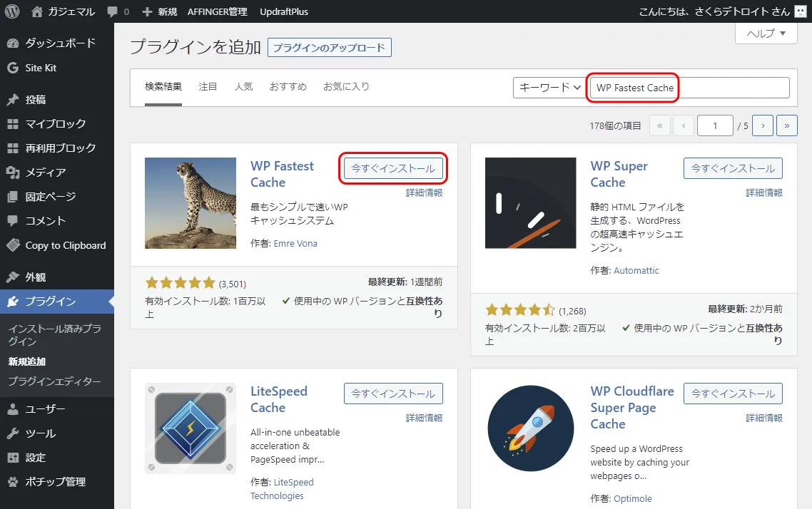Click the WordPress logo icon in admin bar
The image size is (812, 509).
click(x=12, y=11)
